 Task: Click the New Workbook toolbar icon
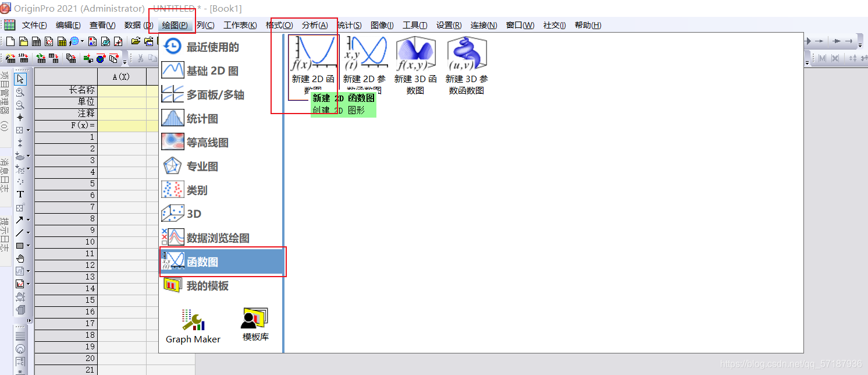point(36,41)
